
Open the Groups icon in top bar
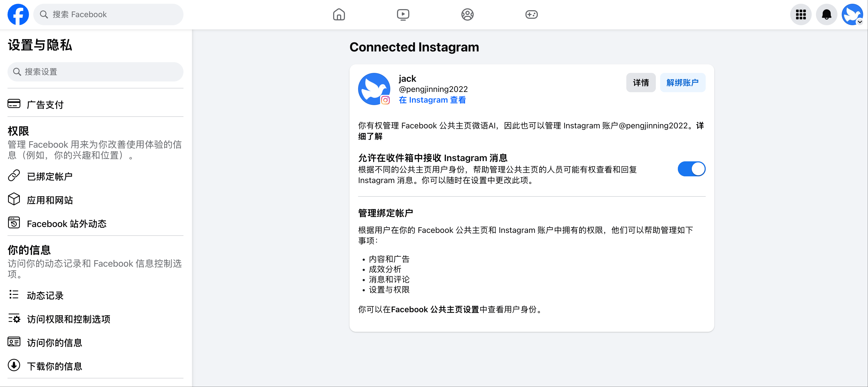pos(467,14)
